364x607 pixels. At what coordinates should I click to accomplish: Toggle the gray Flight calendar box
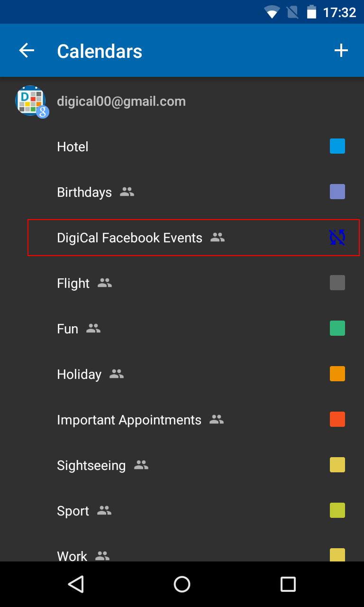tap(337, 283)
